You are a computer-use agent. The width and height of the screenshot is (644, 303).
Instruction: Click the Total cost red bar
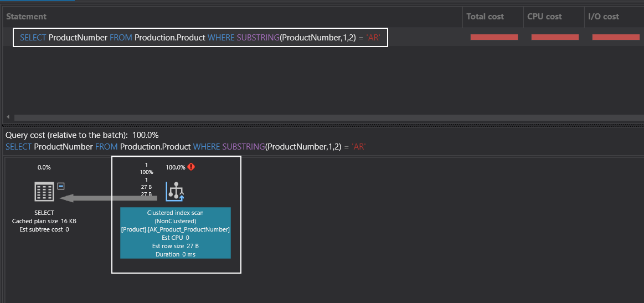click(x=494, y=37)
